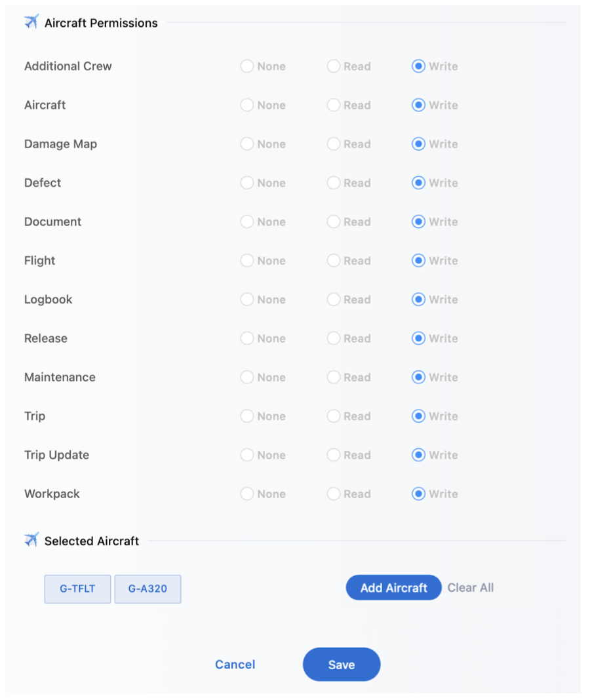
Task: Select Write for Damage Map
Action: click(418, 144)
